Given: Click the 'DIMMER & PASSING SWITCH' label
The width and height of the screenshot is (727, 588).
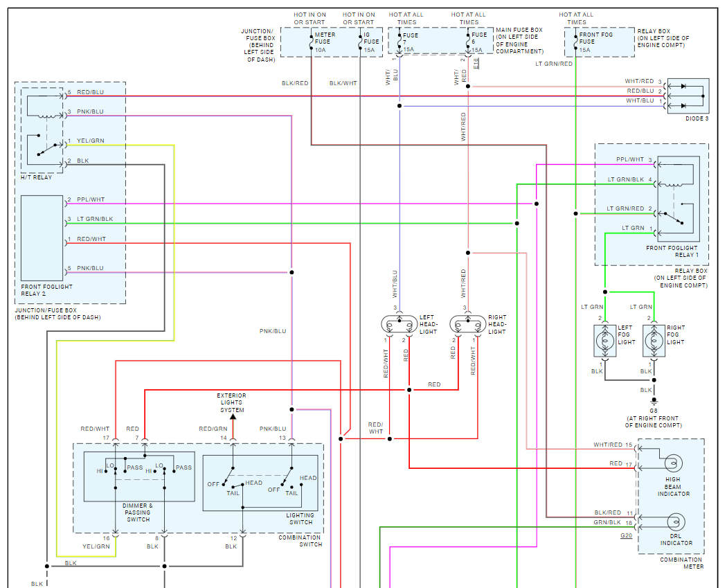Looking at the screenshot, I should click(x=138, y=513).
